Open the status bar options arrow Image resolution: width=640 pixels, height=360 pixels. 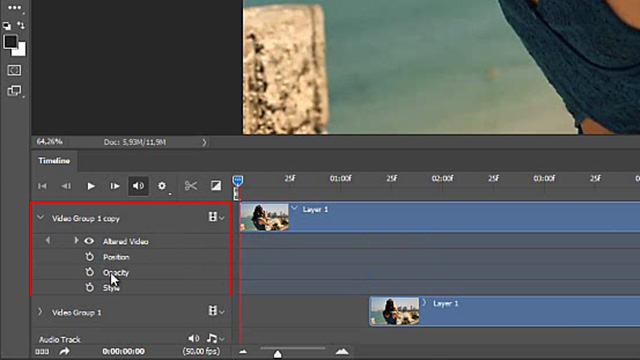(x=204, y=142)
